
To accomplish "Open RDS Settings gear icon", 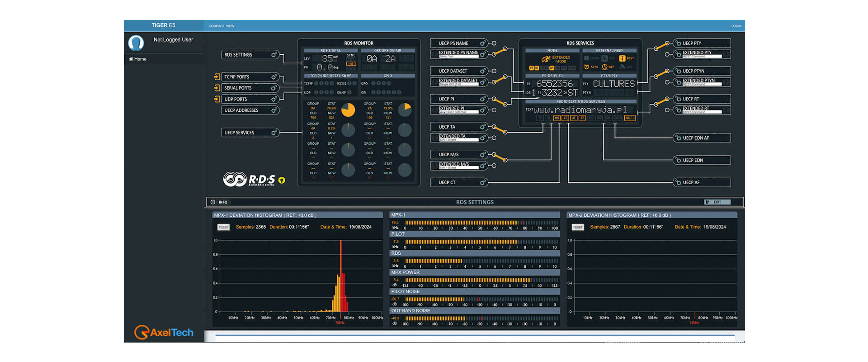I will pyautogui.click(x=274, y=55).
